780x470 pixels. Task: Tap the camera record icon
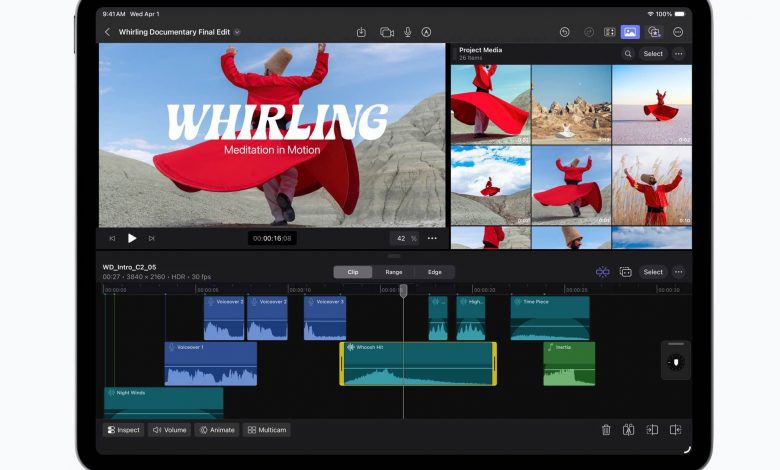pyautogui.click(x=386, y=32)
